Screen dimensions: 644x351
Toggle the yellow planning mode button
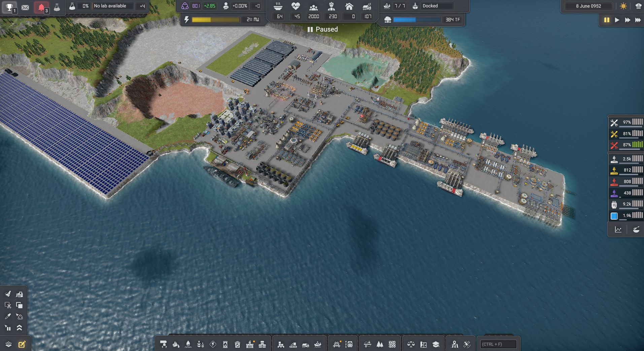22,344
